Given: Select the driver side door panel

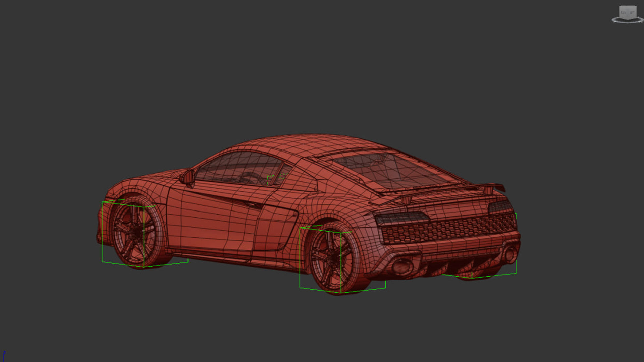Looking at the screenshot, I should pyautogui.click(x=215, y=220).
